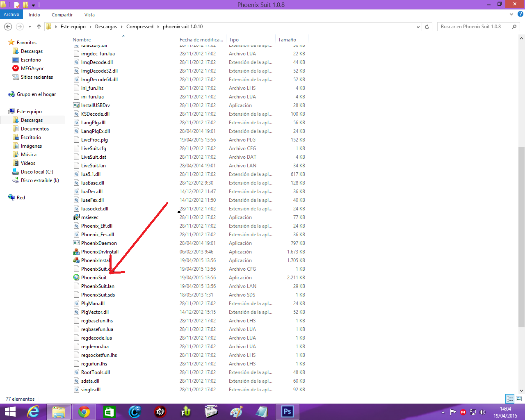Open the Windows Store from the taskbar
This screenshot has width=525, height=420.
[x=110, y=411]
